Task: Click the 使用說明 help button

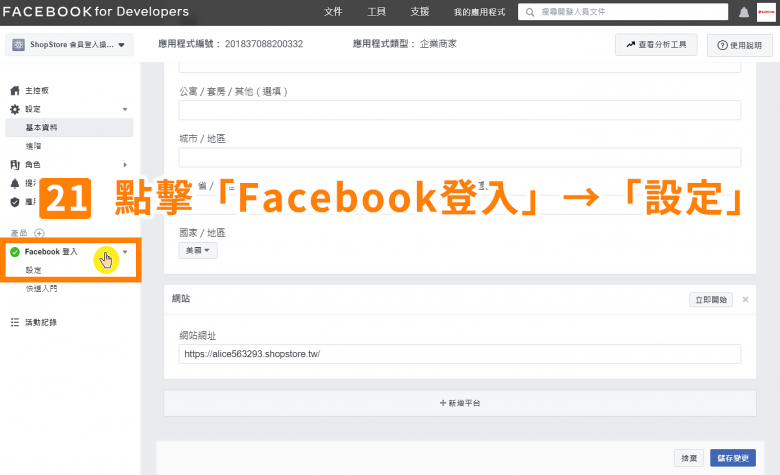Action: tap(740, 45)
